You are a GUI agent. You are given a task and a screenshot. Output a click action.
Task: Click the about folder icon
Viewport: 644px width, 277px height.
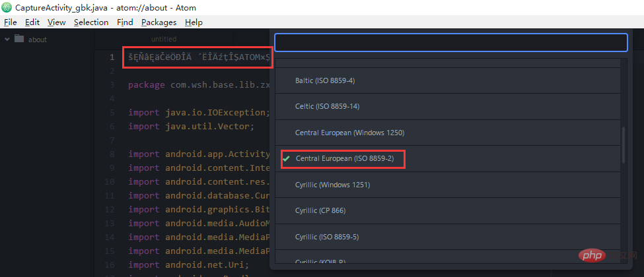[19, 39]
